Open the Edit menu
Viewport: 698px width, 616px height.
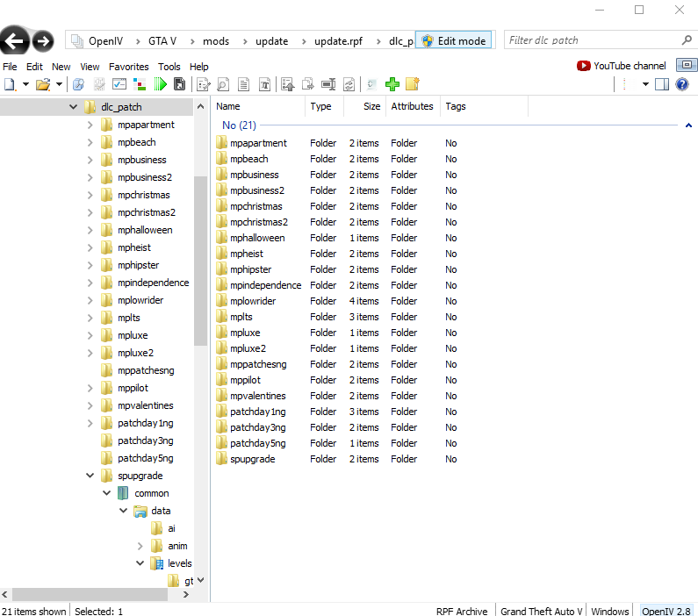click(x=34, y=67)
